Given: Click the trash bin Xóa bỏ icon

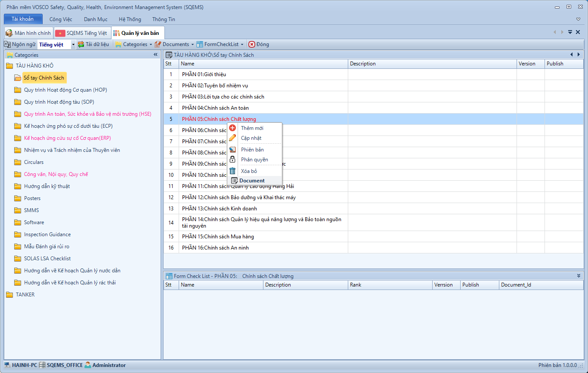Looking at the screenshot, I should pyautogui.click(x=232, y=171).
